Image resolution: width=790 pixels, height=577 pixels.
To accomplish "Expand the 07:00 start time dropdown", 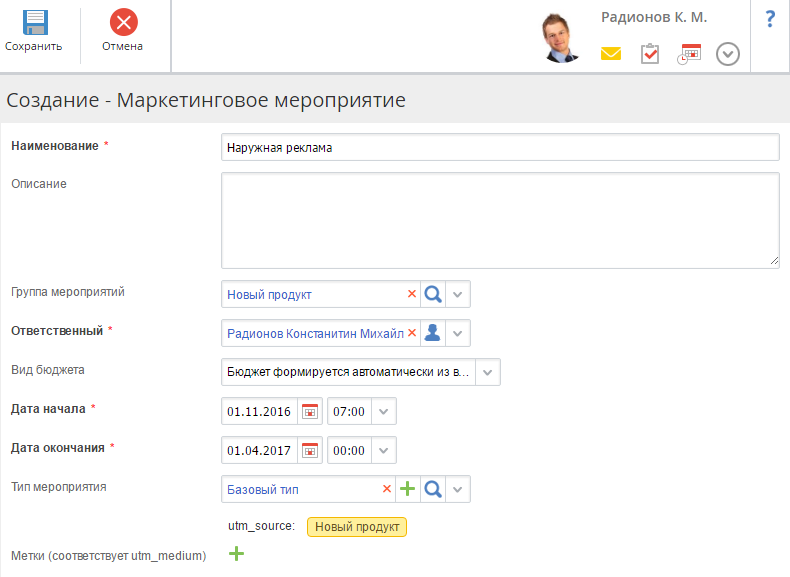I will click(x=385, y=411).
